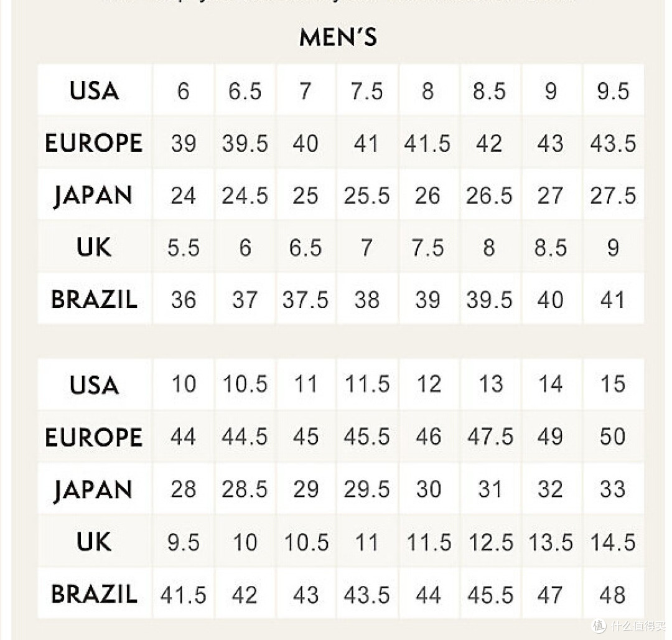Screen dimensions: 672x640
Task: Select Japan size 33 cell
Action: tap(613, 489)
